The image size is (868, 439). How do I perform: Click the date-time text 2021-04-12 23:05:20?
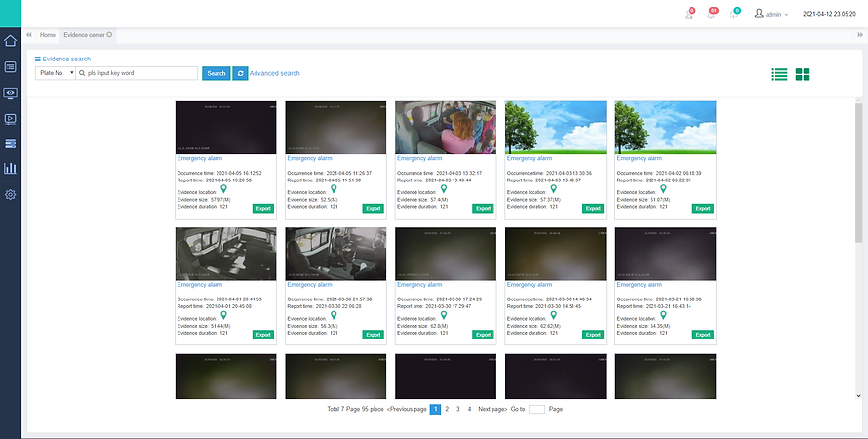(829, 14)
